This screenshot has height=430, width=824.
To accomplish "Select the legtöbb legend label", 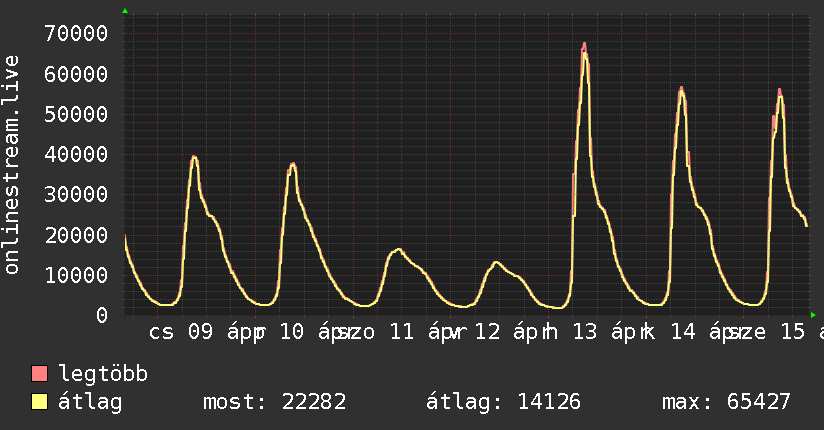I will click(103, 374).
